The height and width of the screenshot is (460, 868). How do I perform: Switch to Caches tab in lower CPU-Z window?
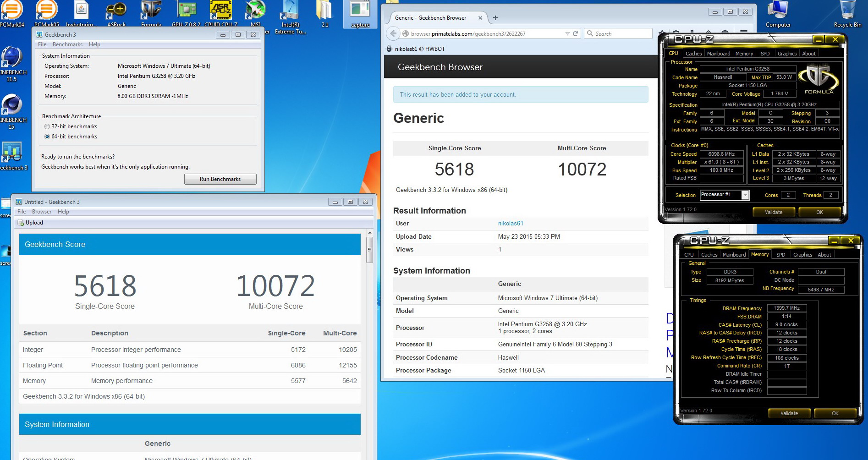click(x=709, y=255)
